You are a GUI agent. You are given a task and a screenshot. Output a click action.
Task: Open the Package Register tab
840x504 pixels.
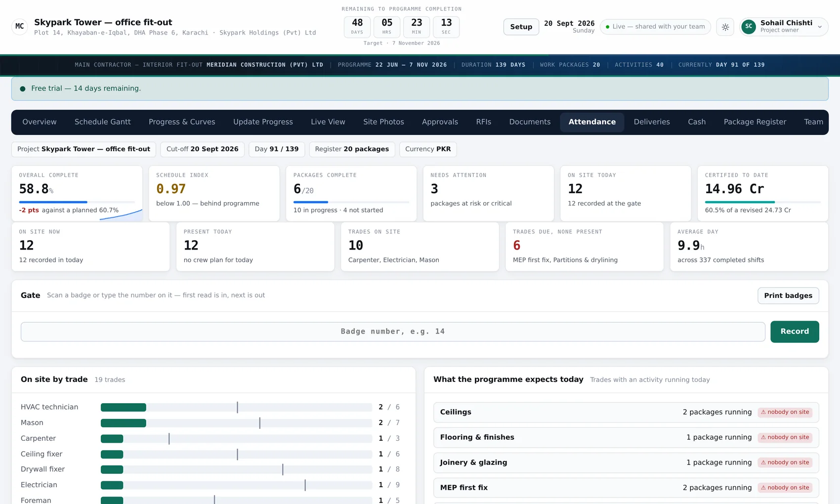[x=755, y=122]
